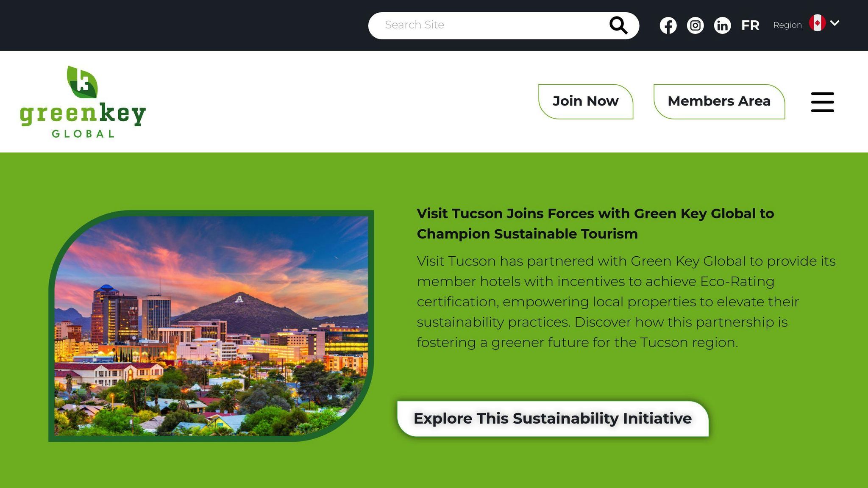Open the LinkedIn social icon

tap(722, 25)
